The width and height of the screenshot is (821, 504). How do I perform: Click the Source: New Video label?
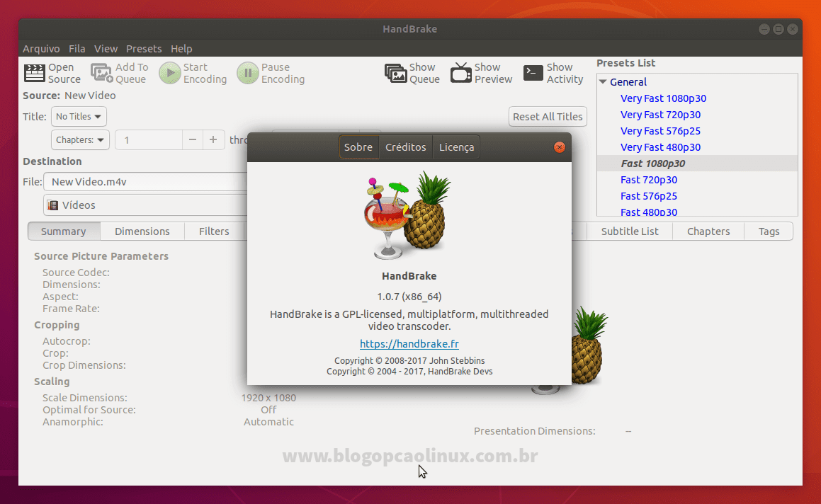point(69,96)
